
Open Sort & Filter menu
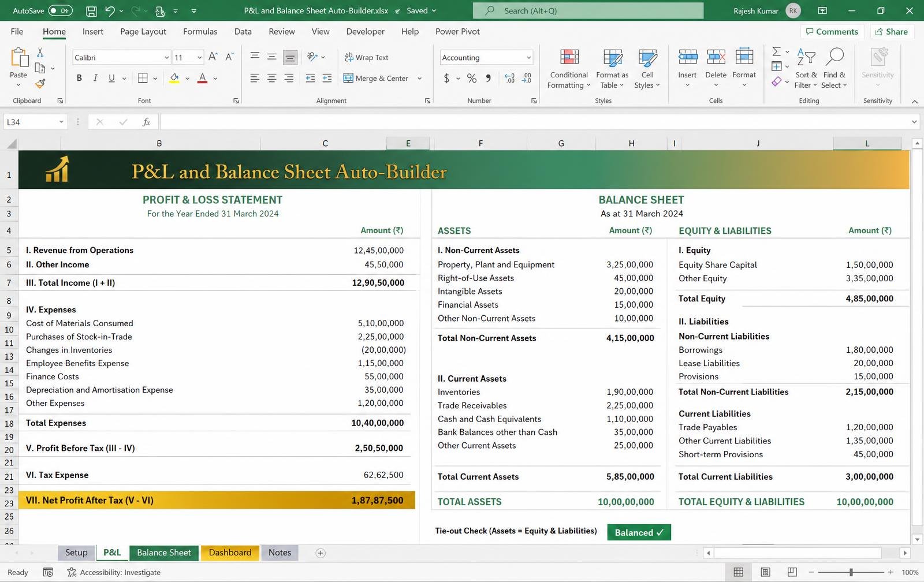coord(806,68)
